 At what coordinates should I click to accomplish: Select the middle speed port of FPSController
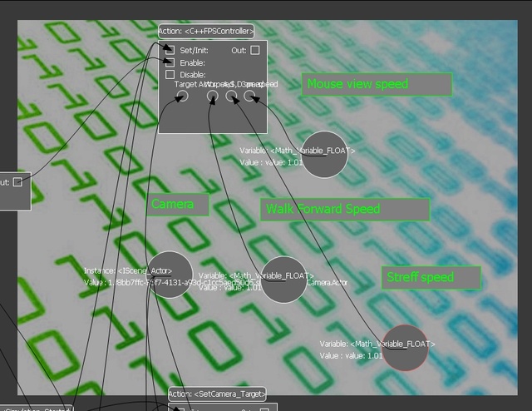point(231,97)
